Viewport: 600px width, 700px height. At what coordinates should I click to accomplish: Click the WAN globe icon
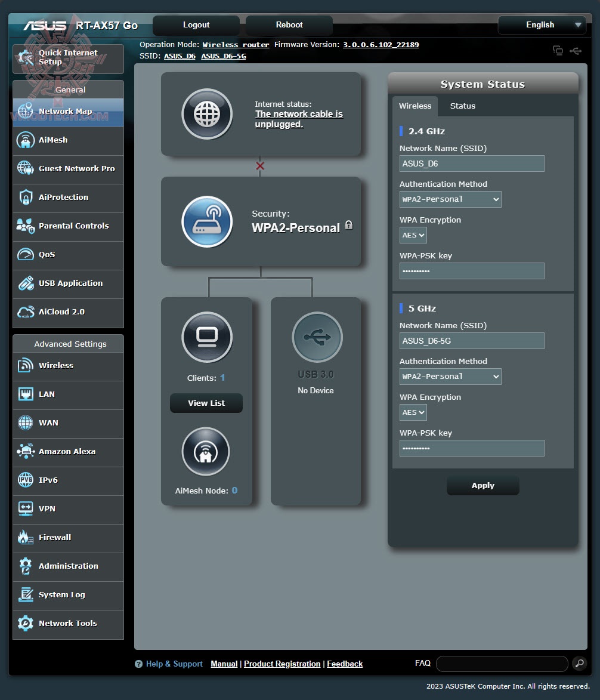pos(26,423)
